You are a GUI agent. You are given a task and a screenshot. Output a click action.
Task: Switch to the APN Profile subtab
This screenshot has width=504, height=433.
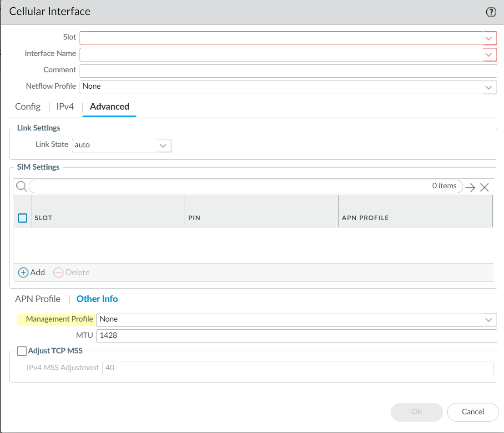pyautogui.click(x=38, y=299)
